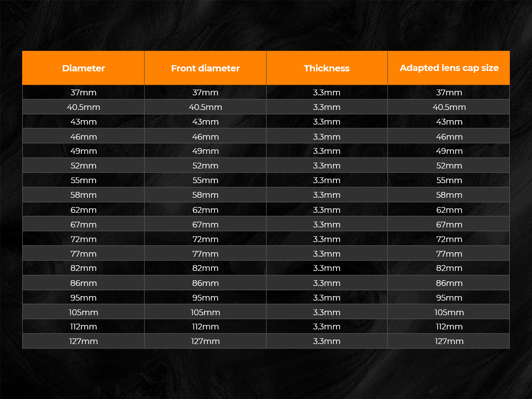Click 86mm in the Diameter column
The image size is (532, 399).
coord(83,283)
